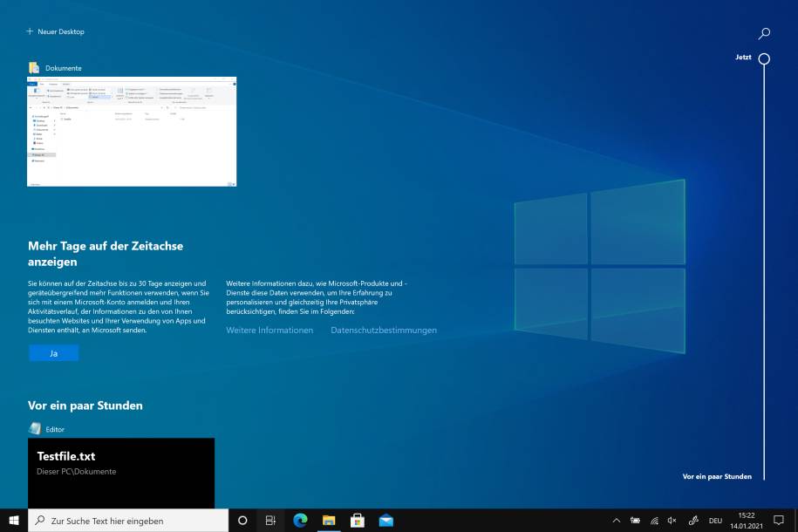Click the muted volume tray icon
The height and width of the screenshot is (532, 798).
tap(672, 521)
